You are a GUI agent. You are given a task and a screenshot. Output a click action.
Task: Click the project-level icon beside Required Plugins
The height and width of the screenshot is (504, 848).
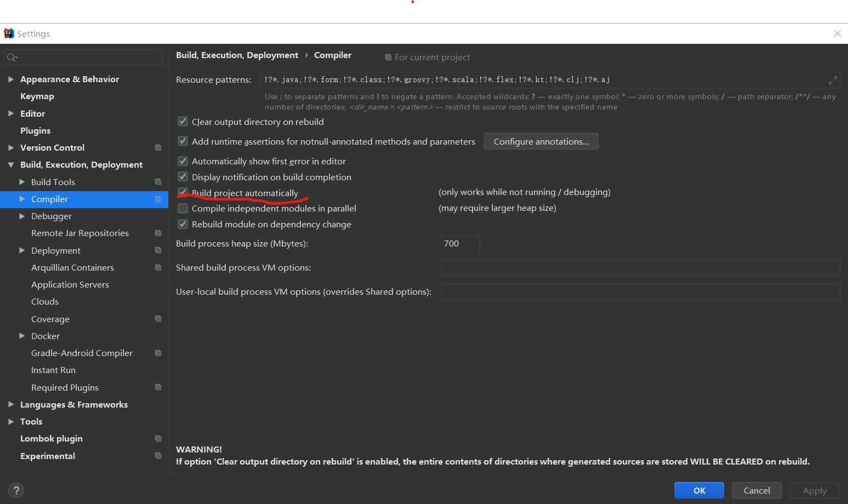[x=158, y=387]
